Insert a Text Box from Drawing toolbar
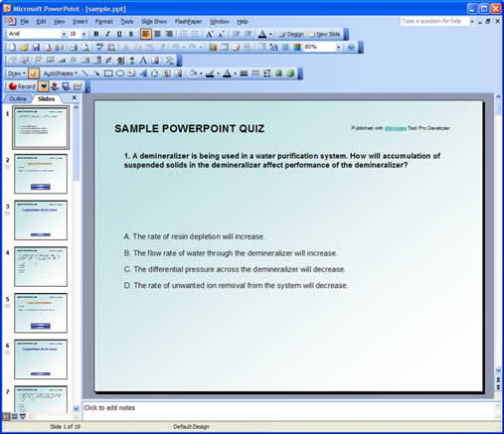Viewport: 504px width, 434px height. click(131, 73)
